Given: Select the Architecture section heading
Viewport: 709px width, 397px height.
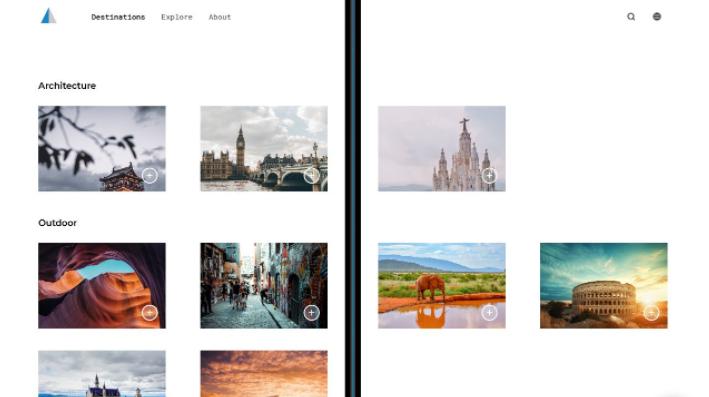Looking at the screenshot, I should click(x=67, y=85).
